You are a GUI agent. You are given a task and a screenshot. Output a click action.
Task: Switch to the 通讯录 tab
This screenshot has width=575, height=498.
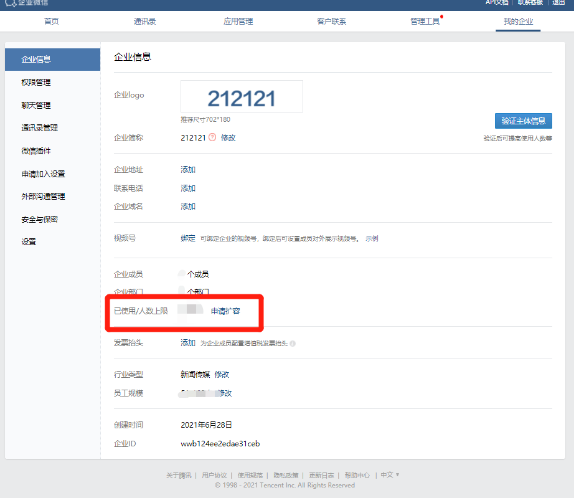pyautogui.click(x=144, y=22)
